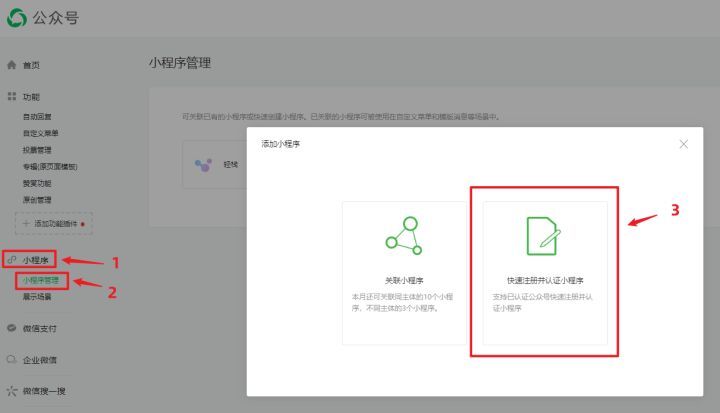The image size is (720, 413).
Task: Open 自定义菜单 in the sidebar
Action: click(x=40, y=133)
